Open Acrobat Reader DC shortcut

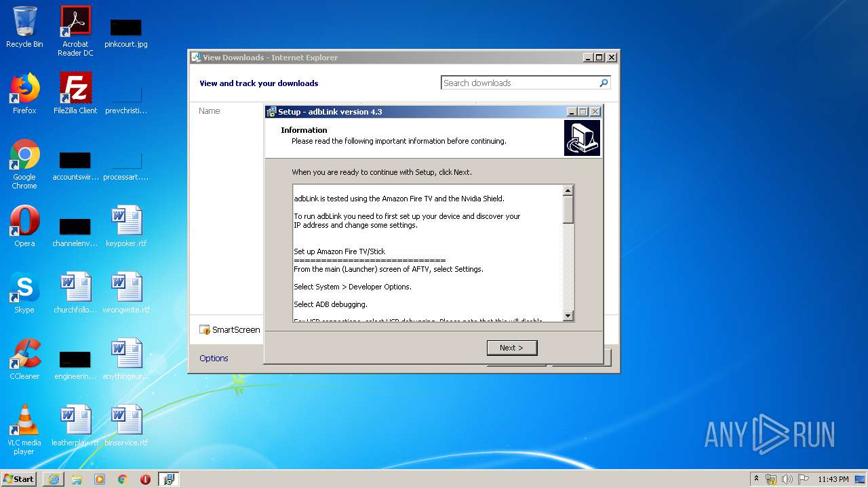click(x=75, y=31)
